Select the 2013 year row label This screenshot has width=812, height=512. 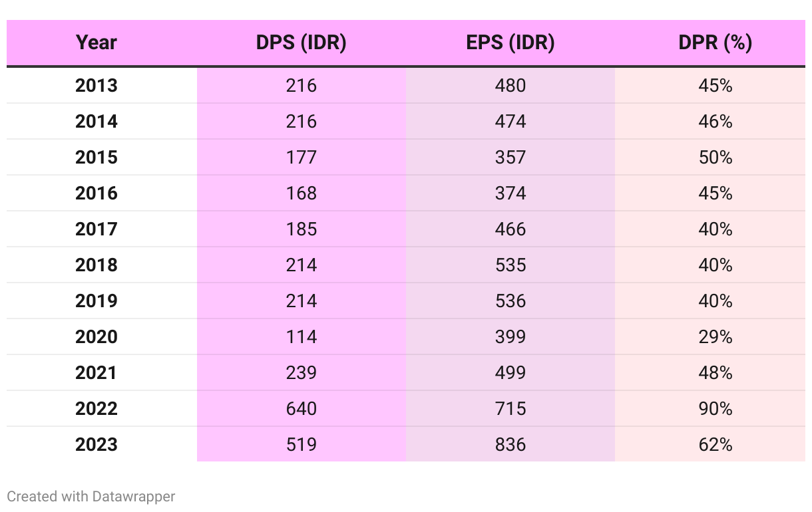coord(97,86)
